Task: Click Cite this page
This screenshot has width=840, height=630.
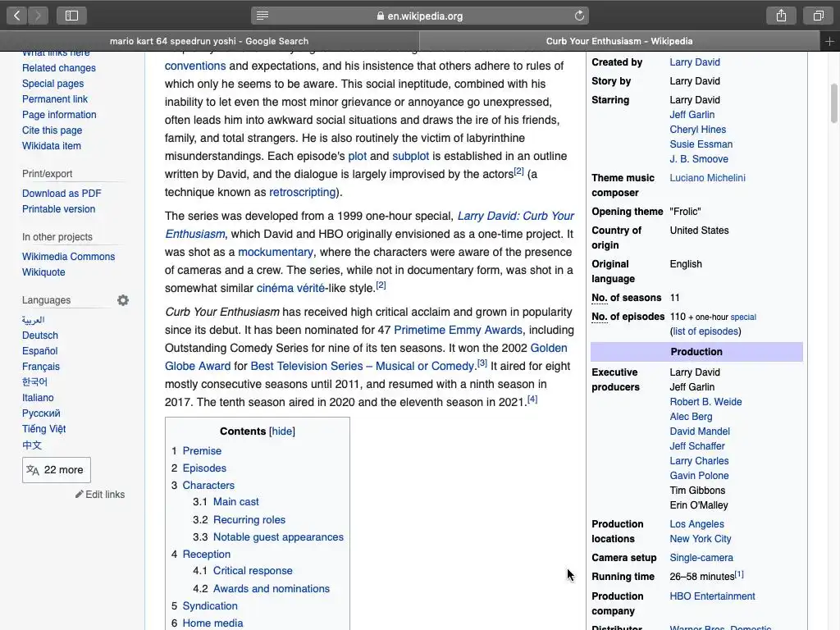Action: [x=52, y=130]
